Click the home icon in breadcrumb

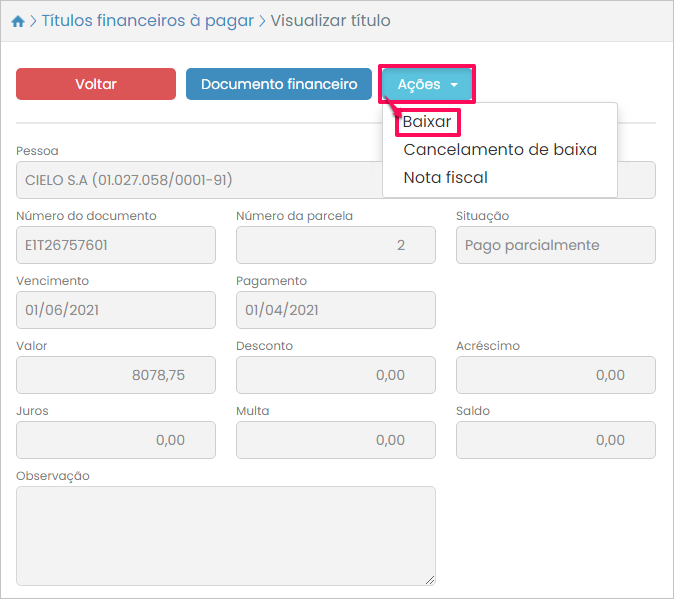click(x=17, y=21)
